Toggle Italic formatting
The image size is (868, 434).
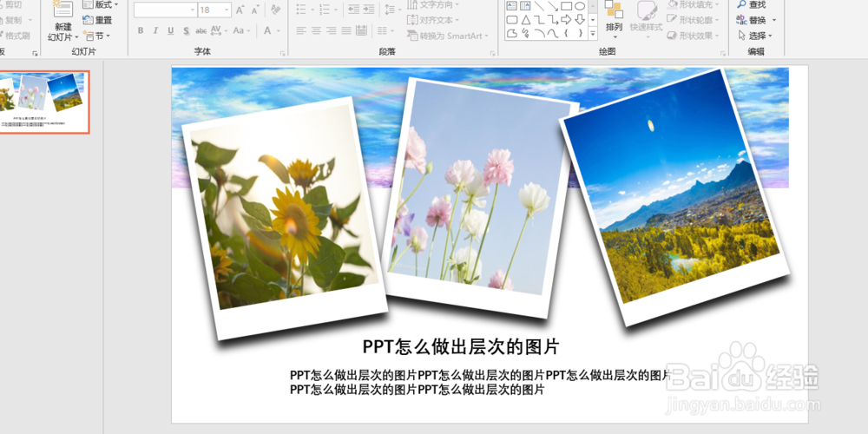click(155, 30)
